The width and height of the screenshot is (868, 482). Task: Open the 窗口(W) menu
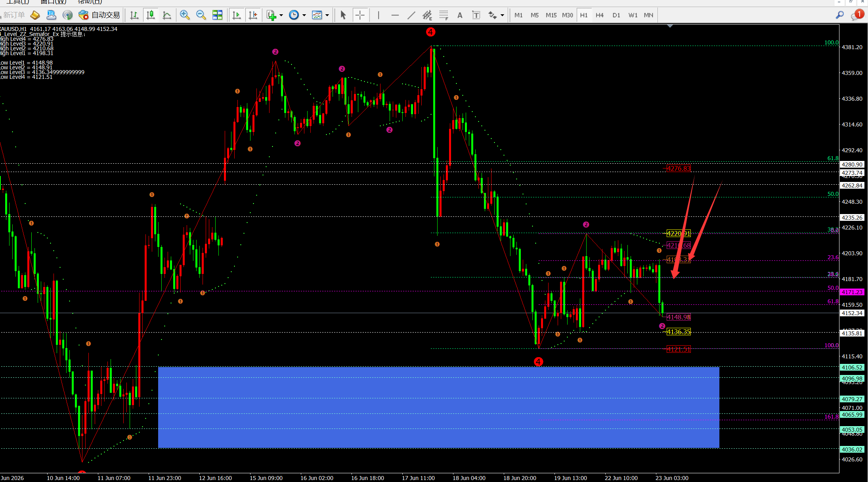point(54,2)
